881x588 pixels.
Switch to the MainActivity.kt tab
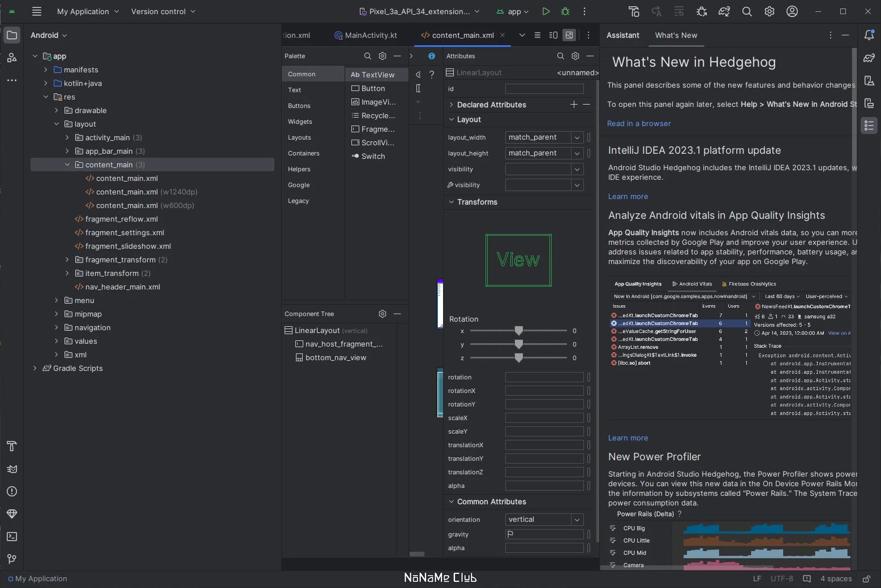pyautogui.click(x=366, y=35)
